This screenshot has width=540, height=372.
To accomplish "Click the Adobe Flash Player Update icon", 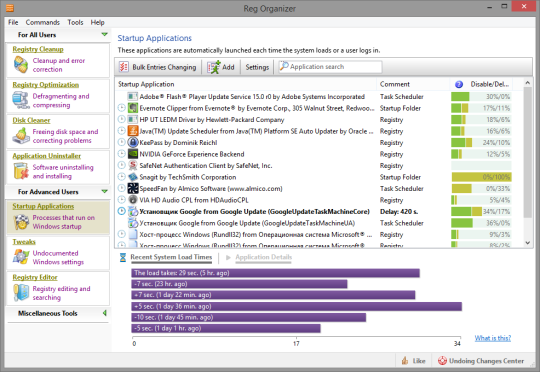I will coord(133,96).
